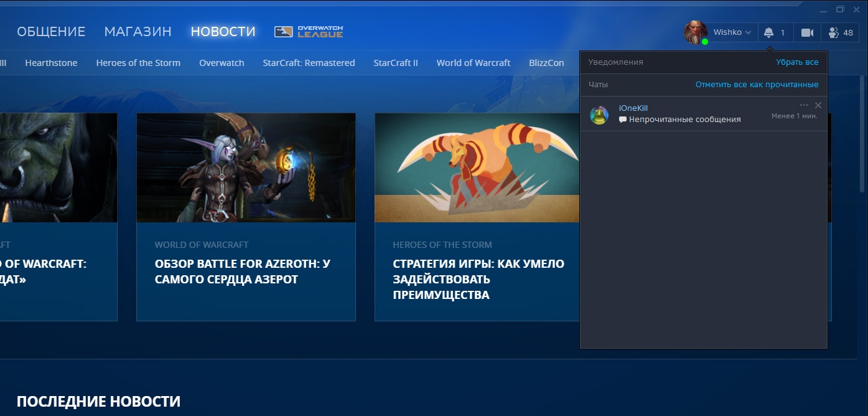The width and height of the screenshot is (868, 416).
Task: Select the StarCraft: Remastered filter
Action: (x=309, y=63)
